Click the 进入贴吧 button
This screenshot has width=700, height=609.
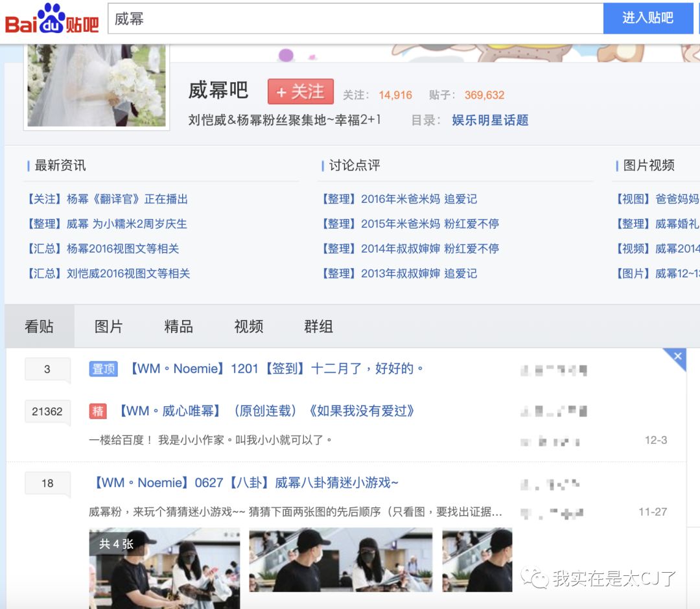[647, 17]
